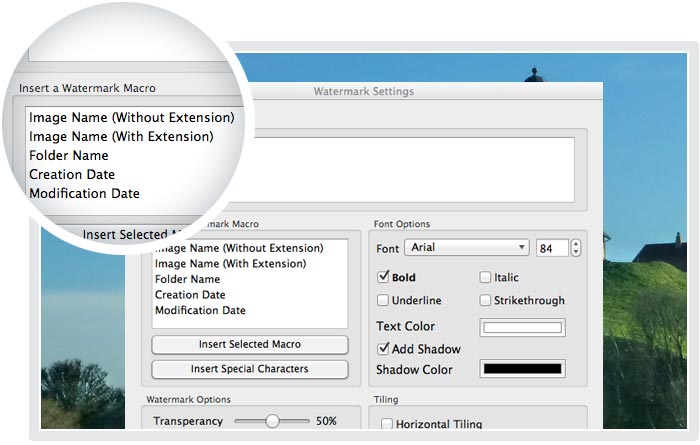Click Insert Special Characters button
The width and height of the screenshot is (700, 445).
click(x=250, y=369)
